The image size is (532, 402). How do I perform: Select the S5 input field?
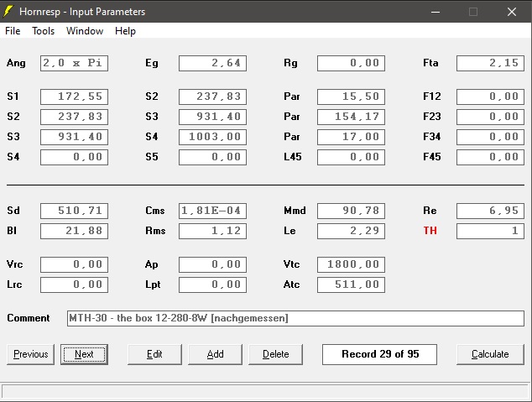(213, 157)
